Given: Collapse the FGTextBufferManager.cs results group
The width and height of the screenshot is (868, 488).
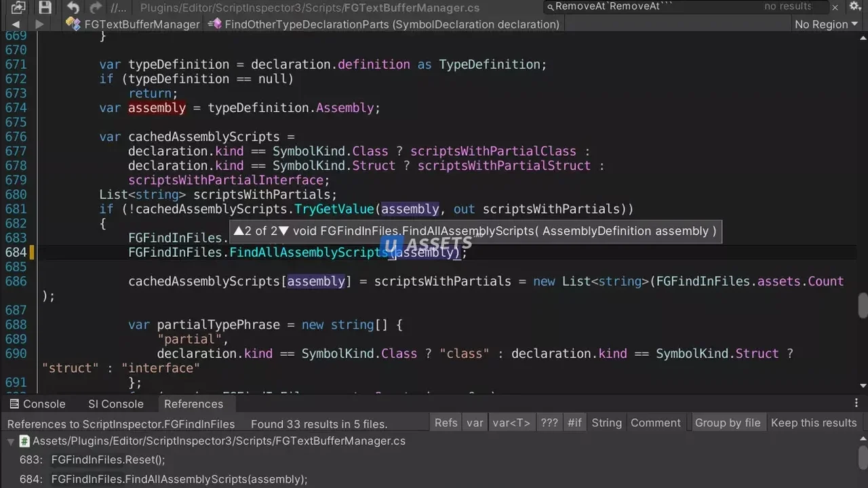Looking at the screenshot, I should click(10, 441).
